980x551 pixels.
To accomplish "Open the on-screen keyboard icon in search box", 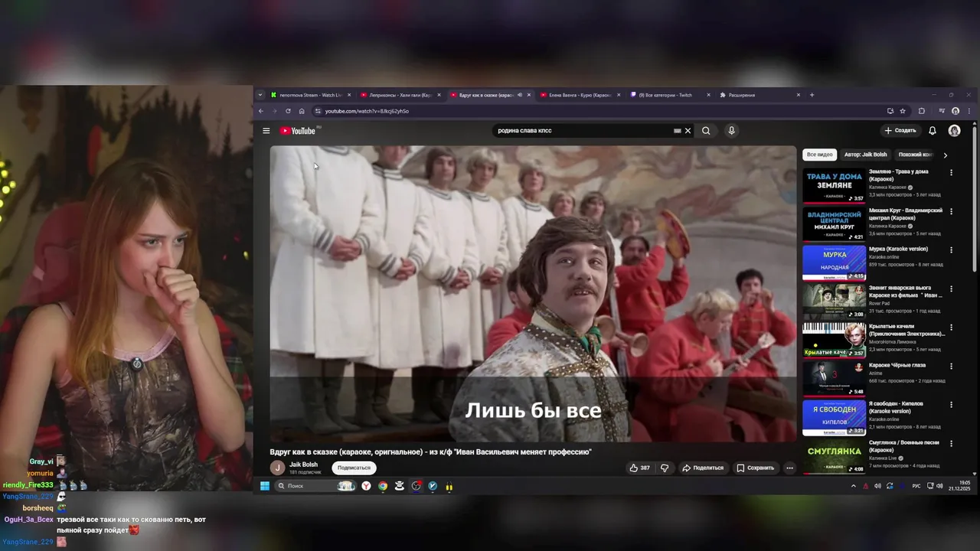I will [x=677, y=131].
